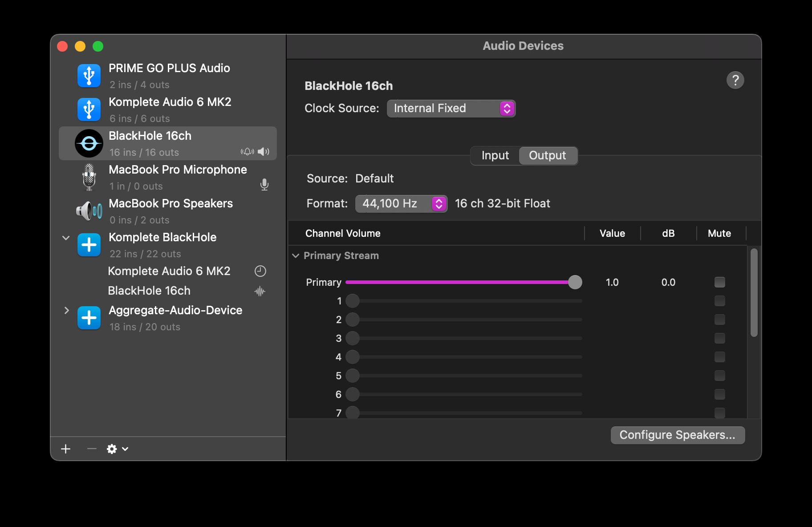The height and width of the screenshot is (527, 812).
Task: Click the drift correction waveform icon beside BlackHole 16ch
Action: tap(260, 292)
